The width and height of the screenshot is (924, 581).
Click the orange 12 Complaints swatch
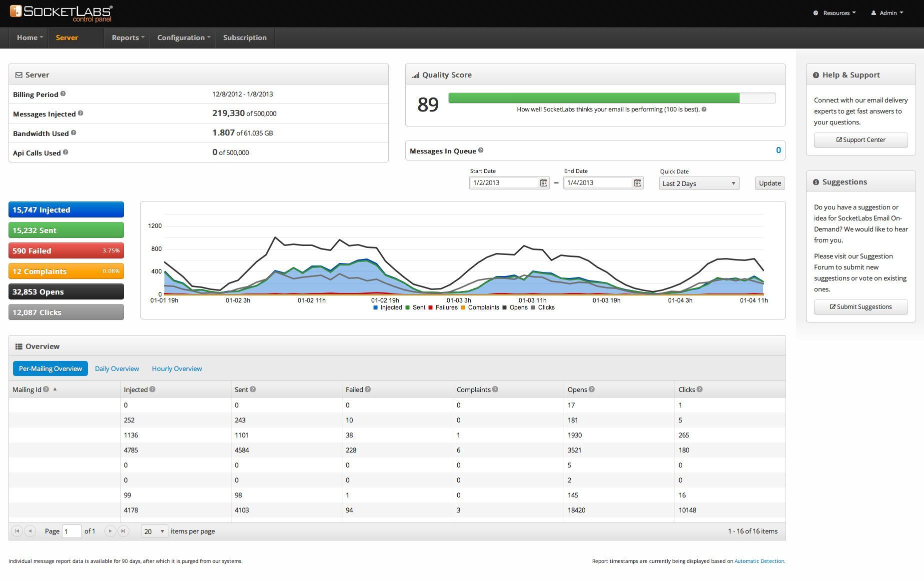66,271
